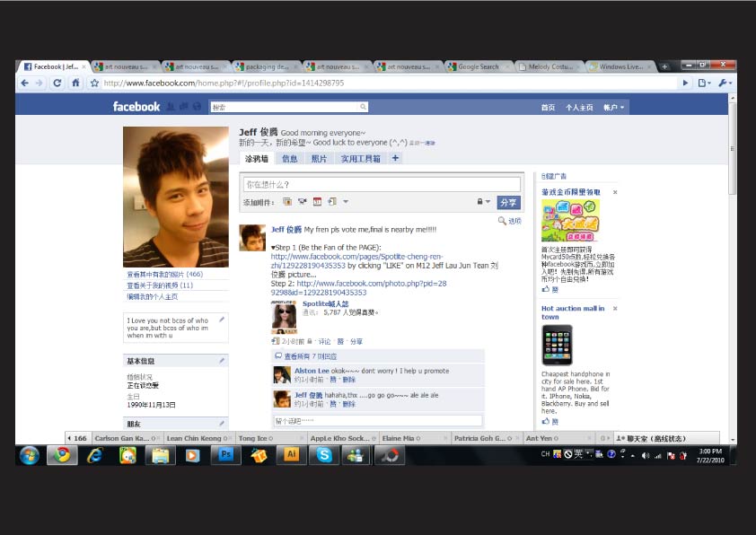Edit 基本信息 section with pencil icon
The height and width of the screenshot is (535, 756).
click(x=222, y=360)
